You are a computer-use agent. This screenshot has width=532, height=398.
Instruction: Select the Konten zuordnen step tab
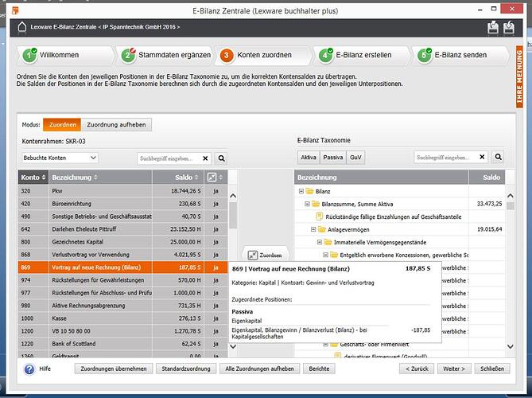coord(264,55)
